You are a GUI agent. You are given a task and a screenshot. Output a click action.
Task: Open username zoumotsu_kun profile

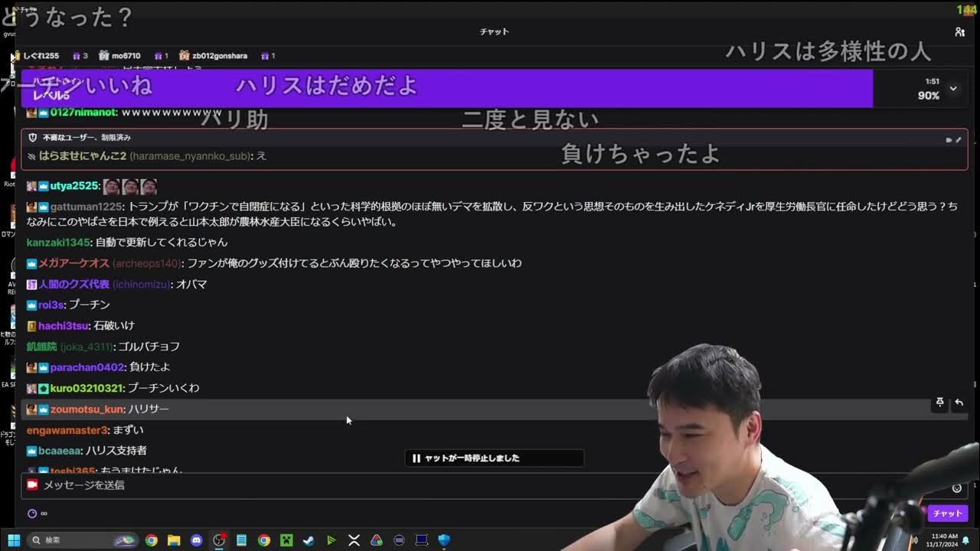point(87,409)
